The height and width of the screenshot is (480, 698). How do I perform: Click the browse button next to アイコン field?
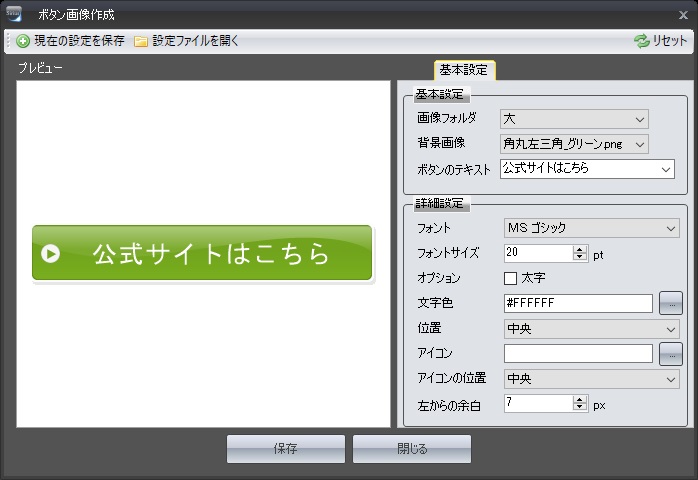[x=670, y=353]
